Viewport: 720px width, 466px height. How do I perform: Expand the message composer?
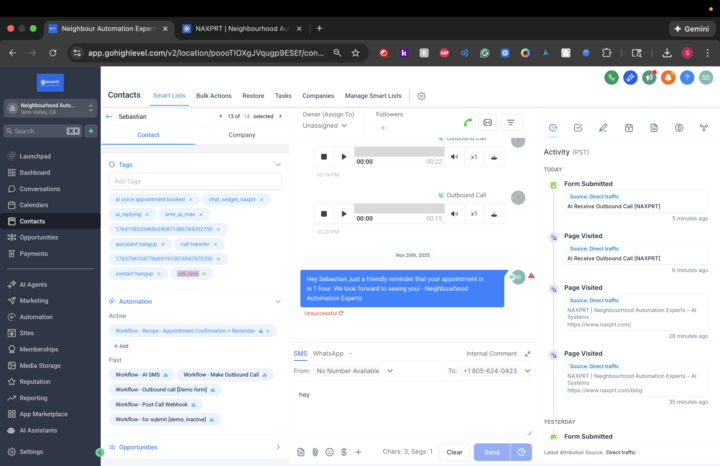pyautogui.click(x=528, y=354)
